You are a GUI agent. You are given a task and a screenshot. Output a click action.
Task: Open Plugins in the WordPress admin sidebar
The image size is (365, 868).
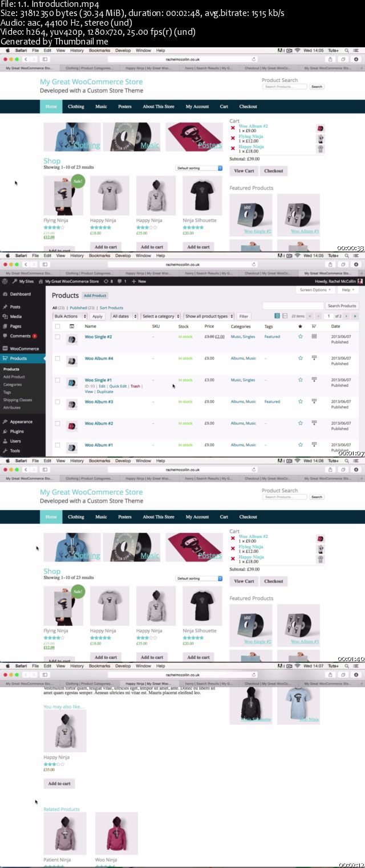click(x=17, y=431)
